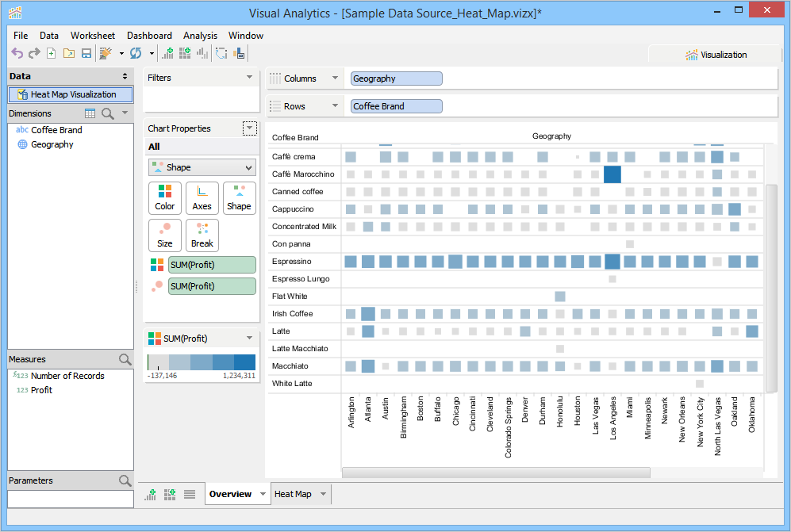Open the Heat Map tab dropdown arrow
Screen dimensions: 791x532
324,494
